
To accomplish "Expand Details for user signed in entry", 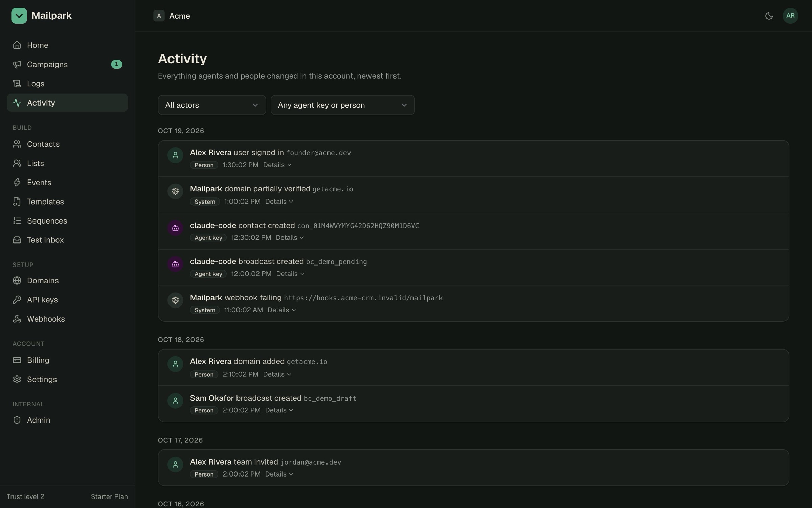I will pos(277,165).
